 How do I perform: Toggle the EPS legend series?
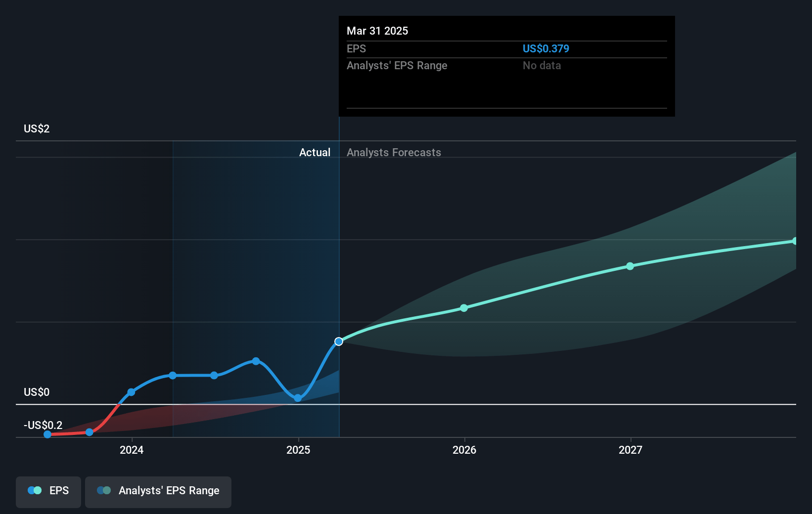48,492
